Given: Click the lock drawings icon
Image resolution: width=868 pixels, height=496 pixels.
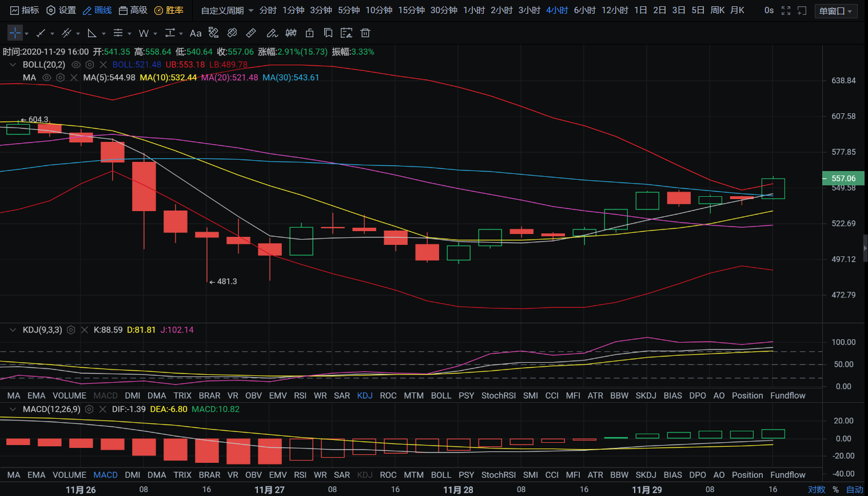Looking at the screenshot, I should click(x=309, y=33).
